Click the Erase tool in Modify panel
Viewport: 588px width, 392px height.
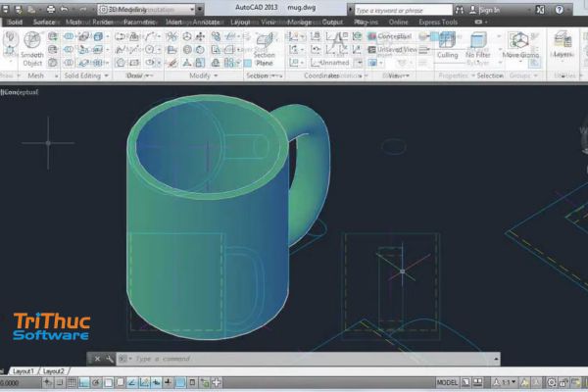point(171,63)
